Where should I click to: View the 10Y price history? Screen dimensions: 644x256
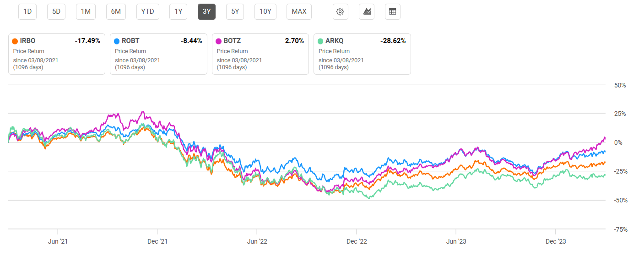[x=265, y=11]
